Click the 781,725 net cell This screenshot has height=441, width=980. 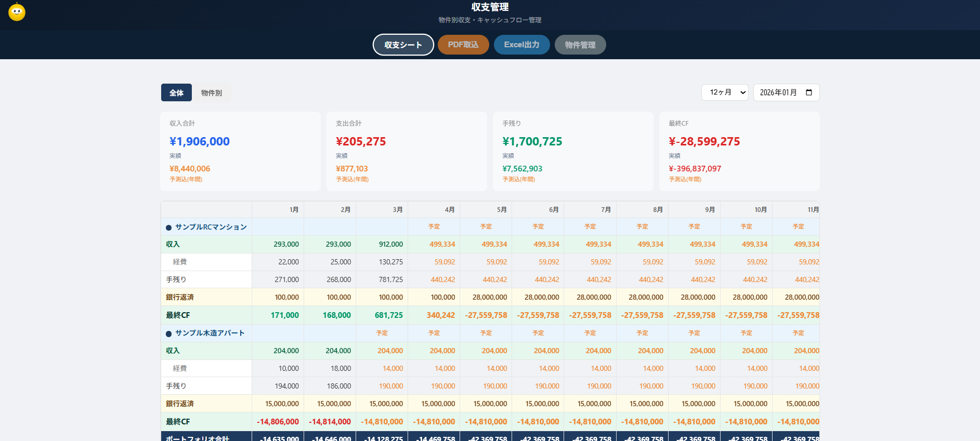[382, 279]
